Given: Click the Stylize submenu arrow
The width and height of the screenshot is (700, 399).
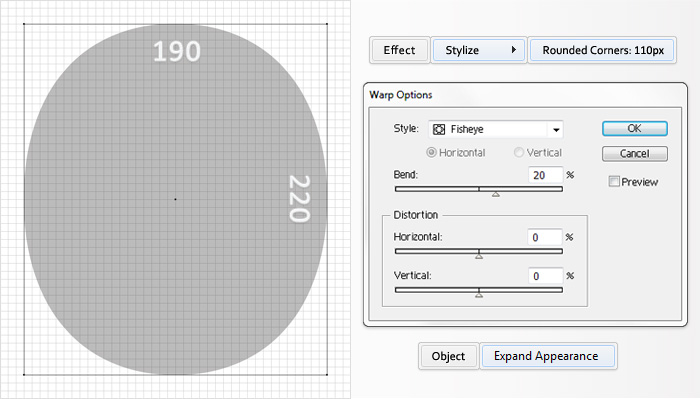Looking at the screenshot, I should click(514, 50).
